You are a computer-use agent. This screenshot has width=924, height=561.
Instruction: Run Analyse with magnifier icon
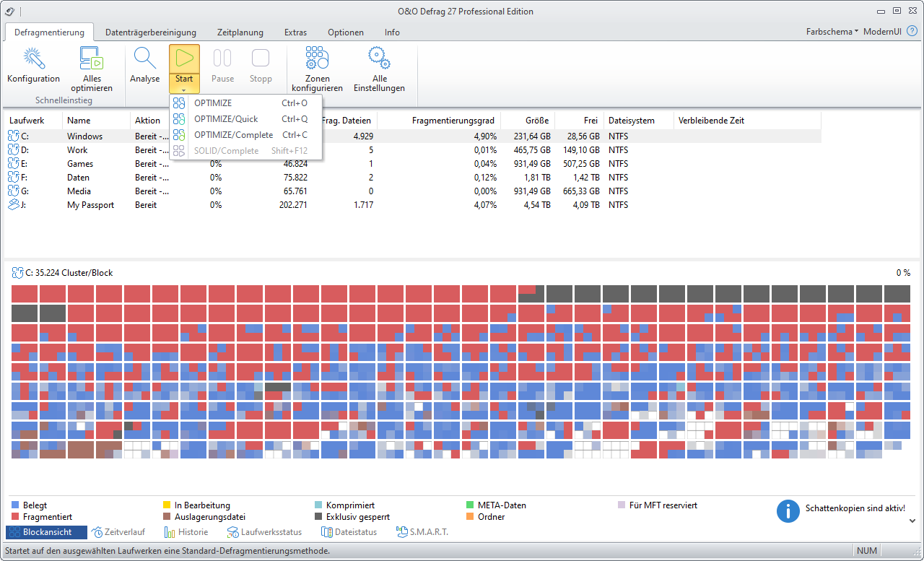(x=144, y=58)
